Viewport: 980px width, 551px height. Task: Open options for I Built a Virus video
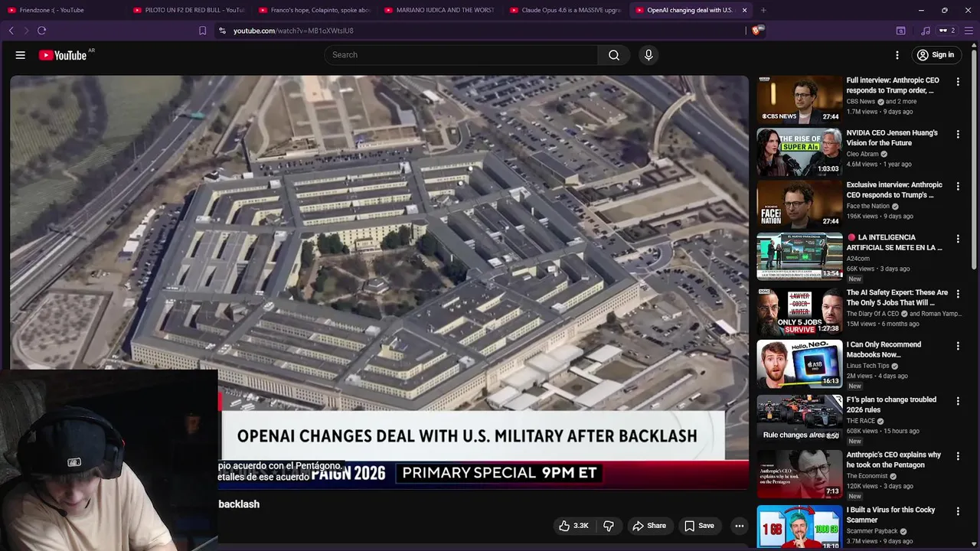(x=958, y=511)
